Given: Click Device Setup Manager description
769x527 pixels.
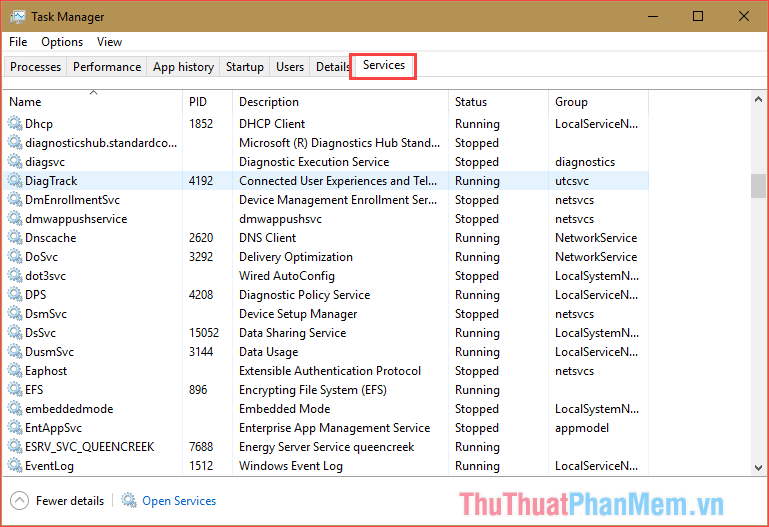Looking at the screenshot, I should pyautogui.click(x=298, y=314).
